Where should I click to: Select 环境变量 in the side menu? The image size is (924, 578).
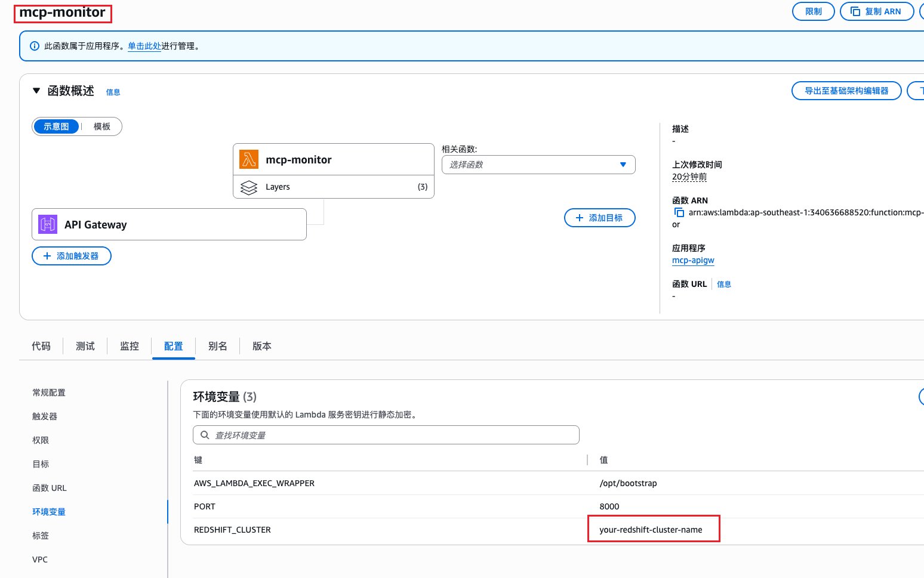point(49,512)
